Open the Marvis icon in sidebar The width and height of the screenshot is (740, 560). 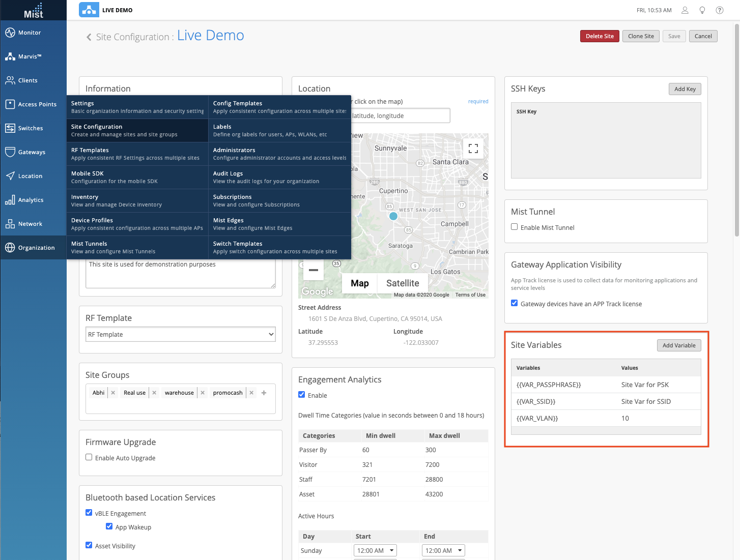pos(10,56)
